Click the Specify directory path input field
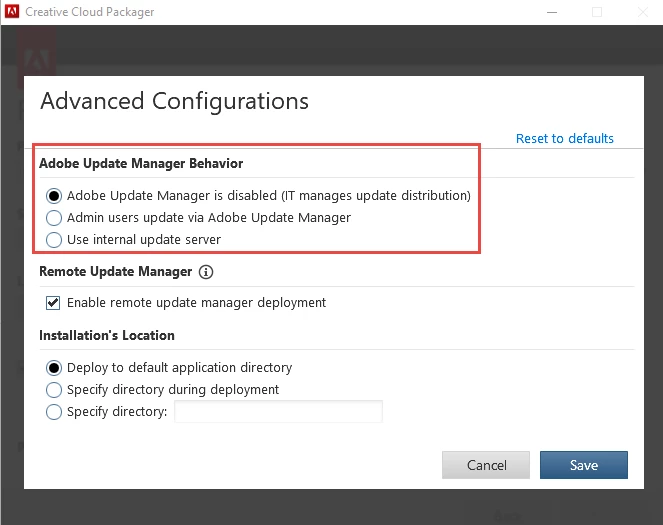This screenshot has height=525, width=663. tap(278, 411)
